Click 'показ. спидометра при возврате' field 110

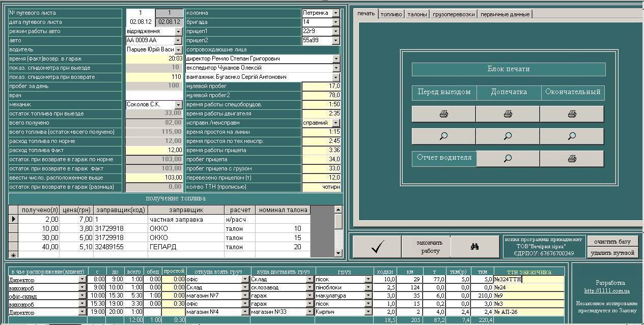click(154, 77)
